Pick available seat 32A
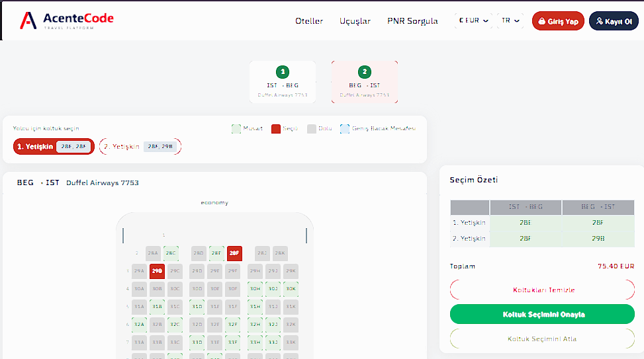This screenshot has height=359, width=644. [x=139, y=325]
